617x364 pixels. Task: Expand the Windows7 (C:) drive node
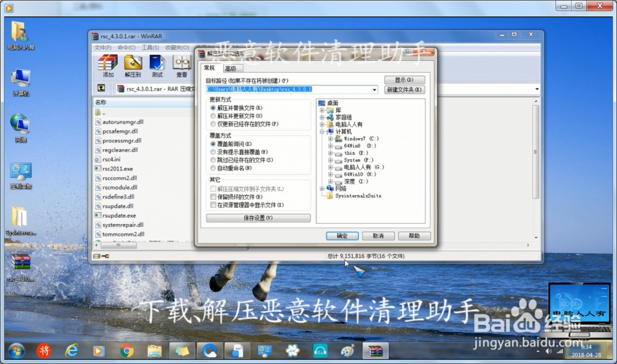point(330,139)
